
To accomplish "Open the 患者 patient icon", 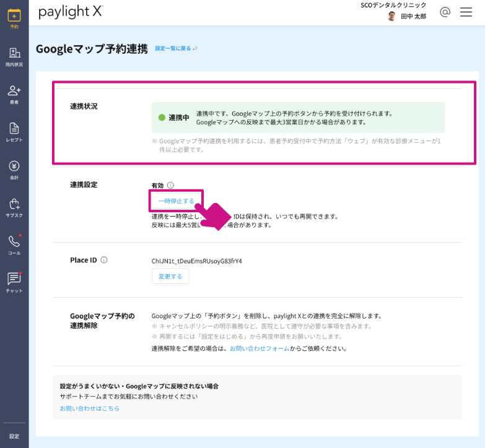I will point(14,91).
